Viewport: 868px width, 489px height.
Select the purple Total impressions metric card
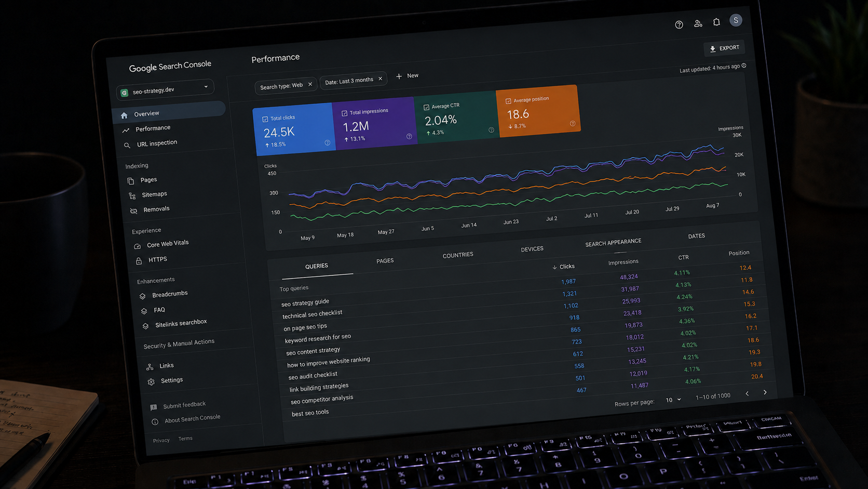[x=375, y=123]
